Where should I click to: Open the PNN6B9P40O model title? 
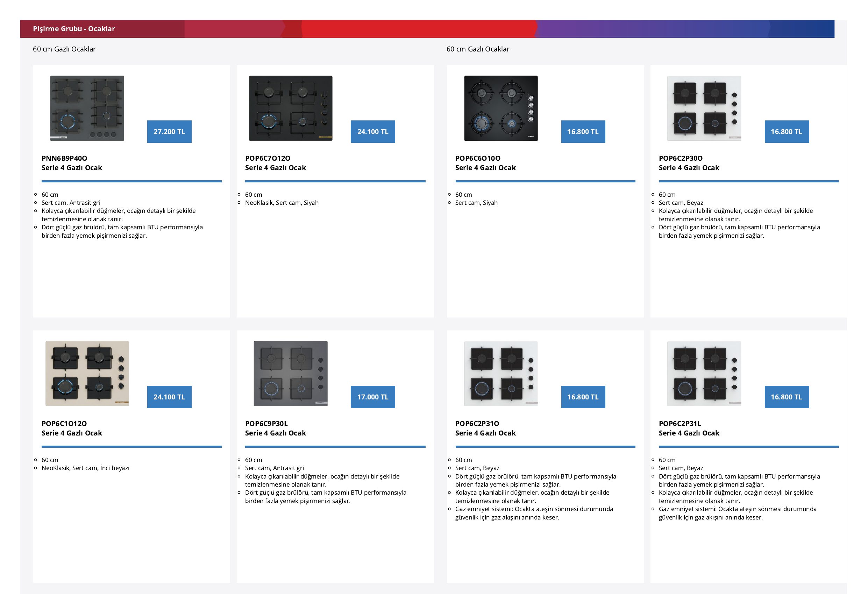64,158
